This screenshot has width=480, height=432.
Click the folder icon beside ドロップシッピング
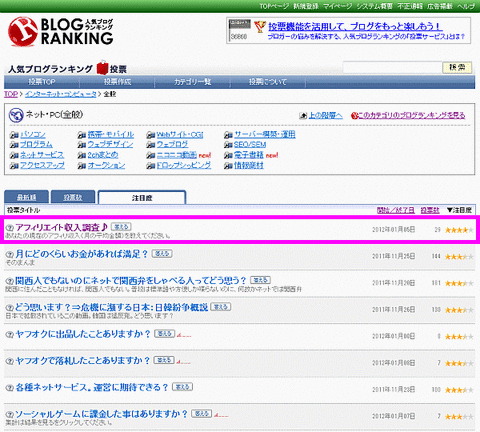pos(151,166)
